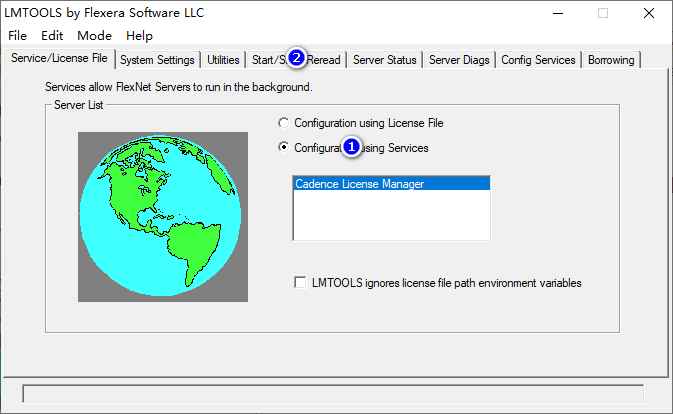This screenshot has height=414, width=673.
Task: Switch to Service/License File tab
Action: (59, 58)
